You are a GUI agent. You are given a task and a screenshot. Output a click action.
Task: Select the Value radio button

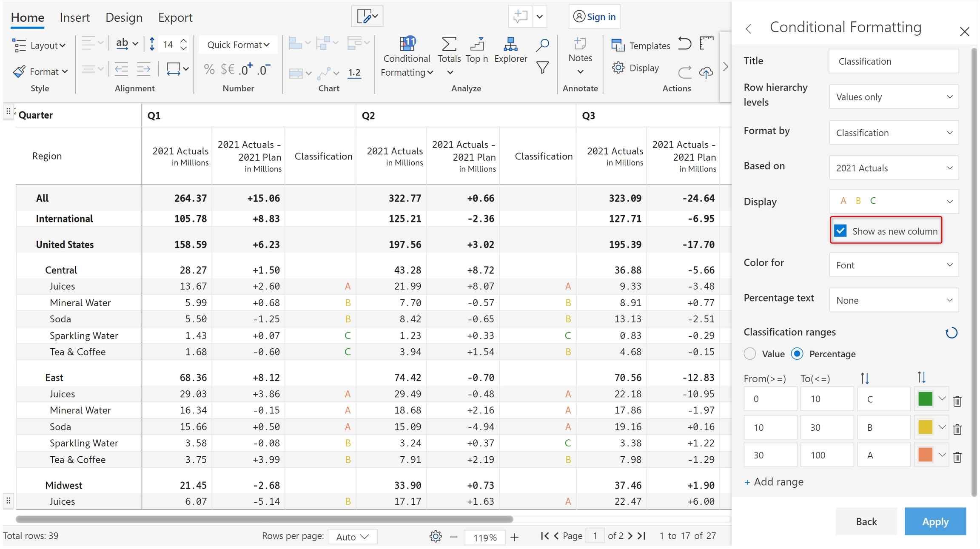click(750, 354)
